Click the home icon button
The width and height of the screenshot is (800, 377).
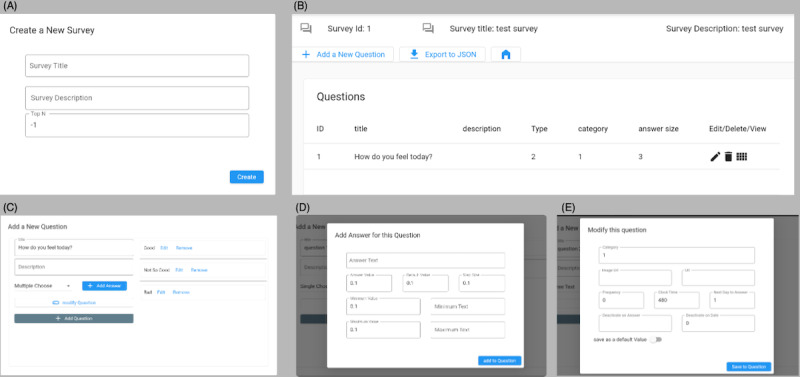[x=506, y=55]
